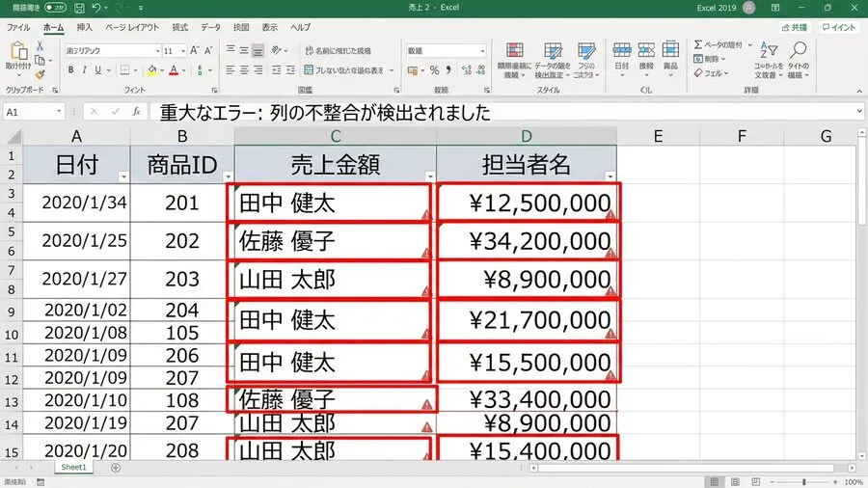The image size is (868, 488).
Task: Toggle the AutoSave switch off
Action: point(55,8)
